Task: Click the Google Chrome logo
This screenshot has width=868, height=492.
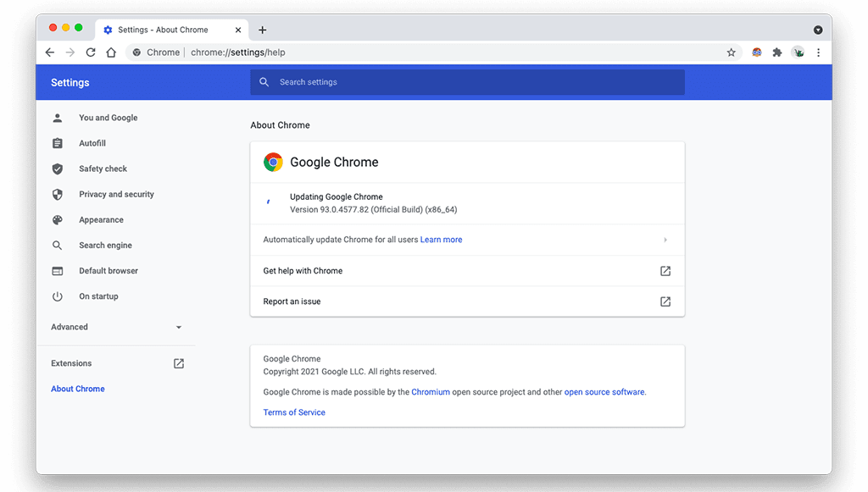Action: click(273, 162)
